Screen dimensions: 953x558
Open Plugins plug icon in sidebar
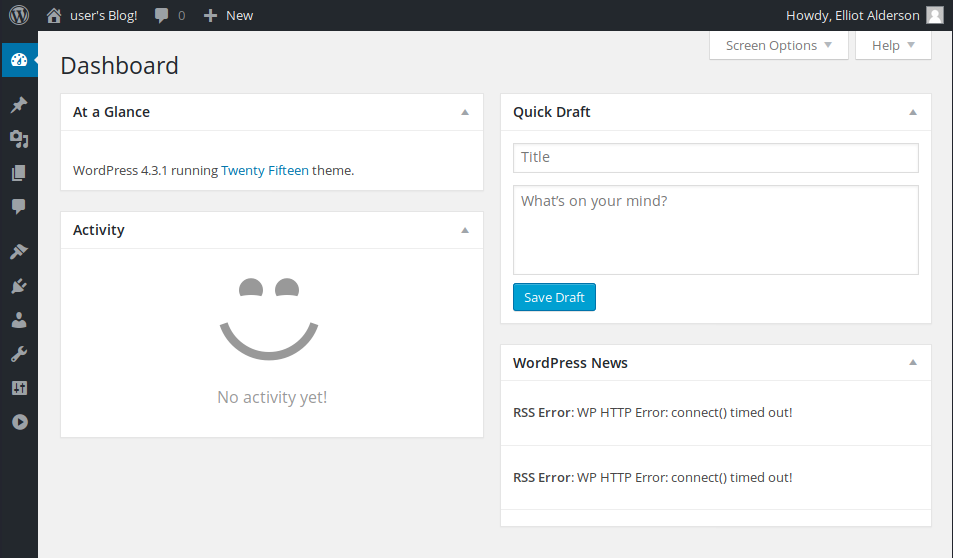[18, 286]
